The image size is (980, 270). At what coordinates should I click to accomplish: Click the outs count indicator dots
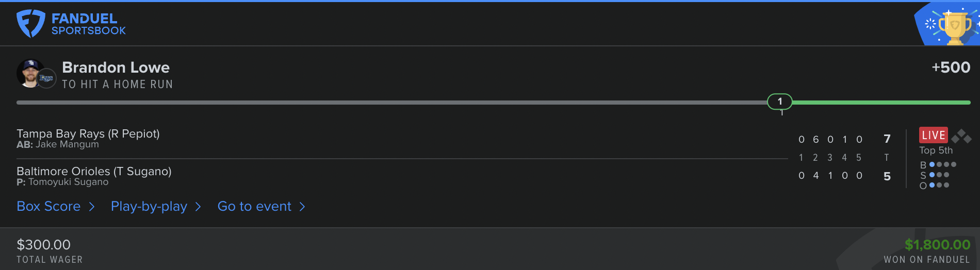click(x=939, y=185)
